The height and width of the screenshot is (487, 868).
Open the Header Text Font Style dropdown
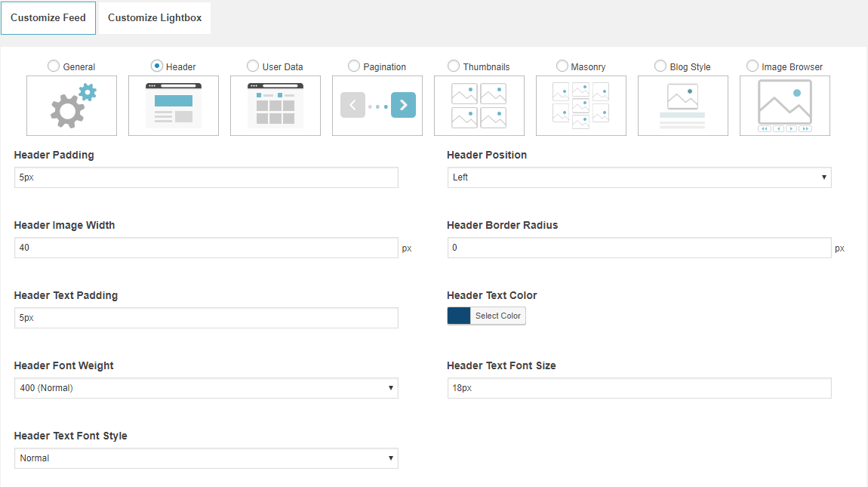click(206, 458)
